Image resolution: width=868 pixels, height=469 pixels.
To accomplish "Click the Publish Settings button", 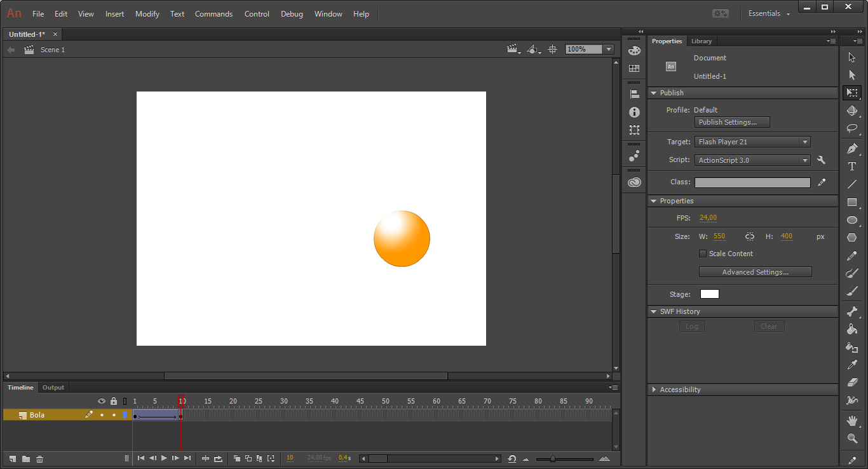I will pos(732,122).
